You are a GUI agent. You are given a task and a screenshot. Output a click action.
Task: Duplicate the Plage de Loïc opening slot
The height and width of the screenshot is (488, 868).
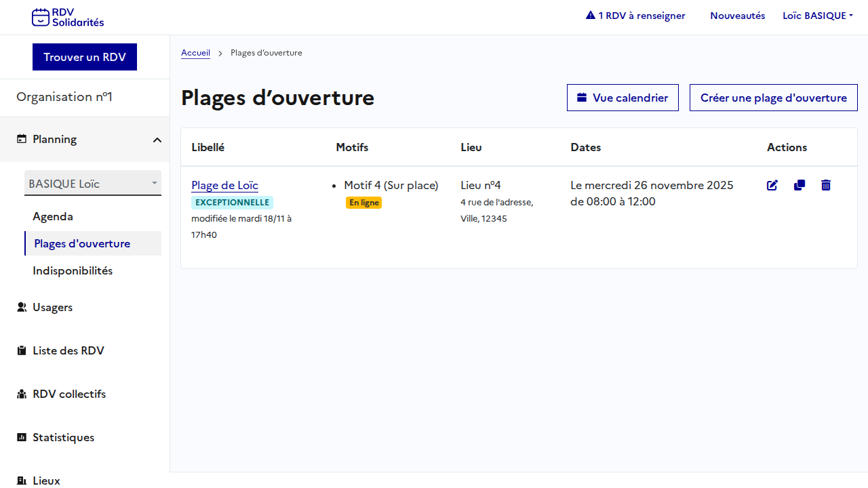(800, 185)
